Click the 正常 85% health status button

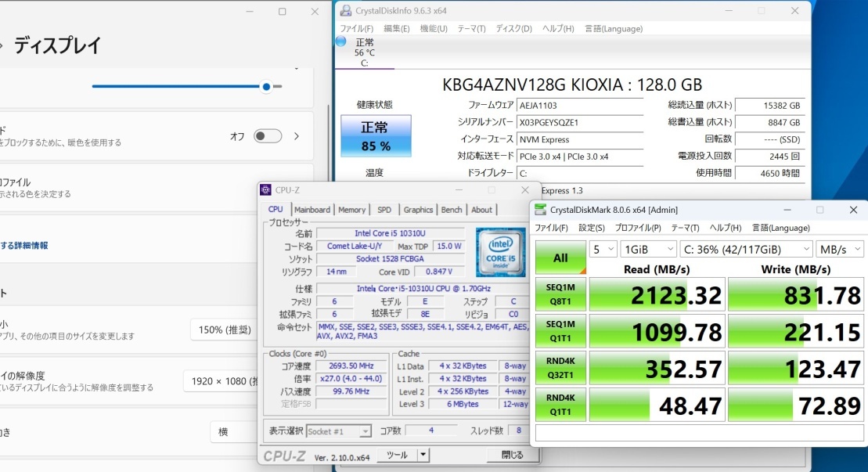click(x=376, y=136)
